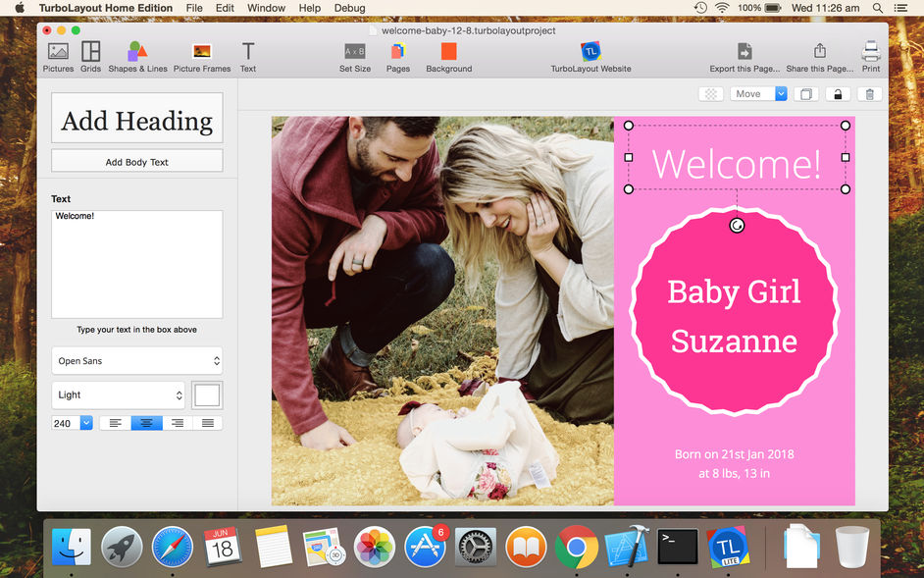
Task: Select the Background color tool
Action: click(x=449, y=57)
